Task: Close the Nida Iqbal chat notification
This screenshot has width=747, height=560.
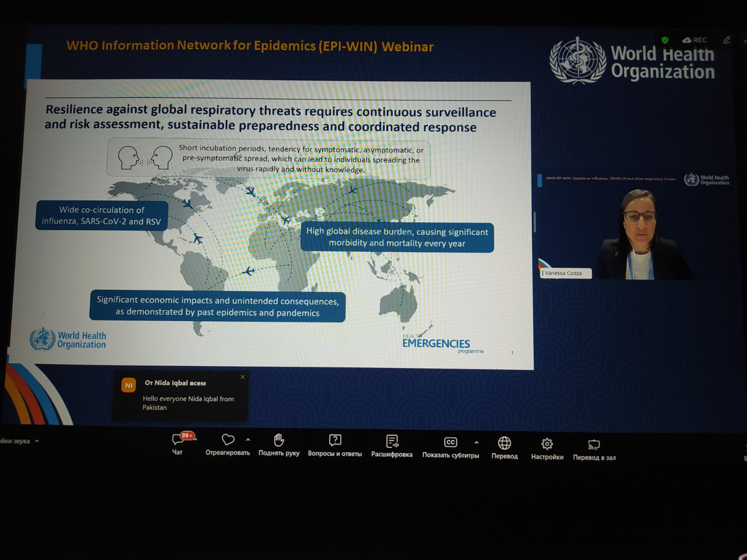Action: (243, 377)
